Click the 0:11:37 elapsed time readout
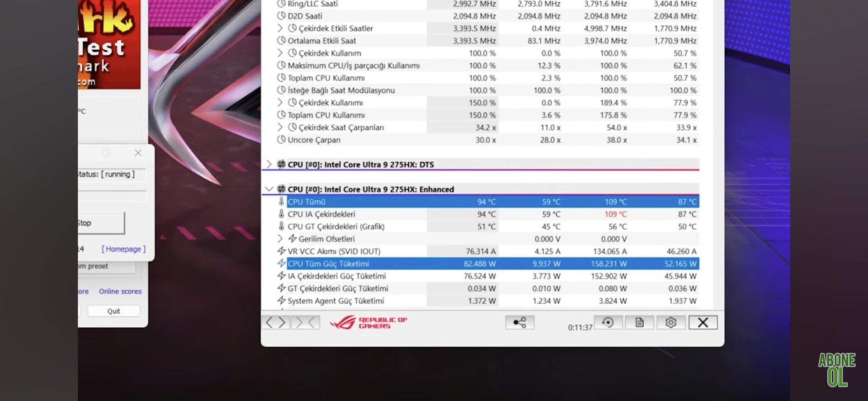The height and width of the screenshot is (401, 868). click(x=580, y=327)
